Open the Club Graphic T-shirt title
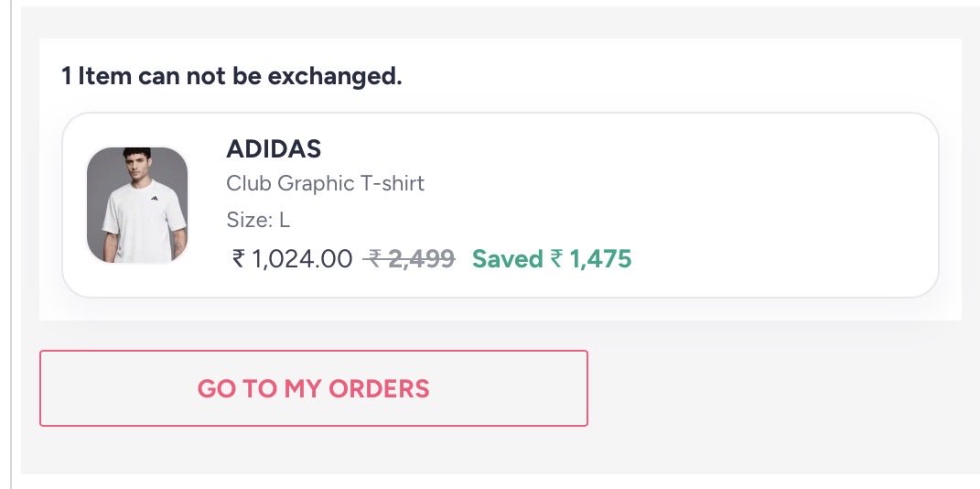 click(x=325, y=183)
